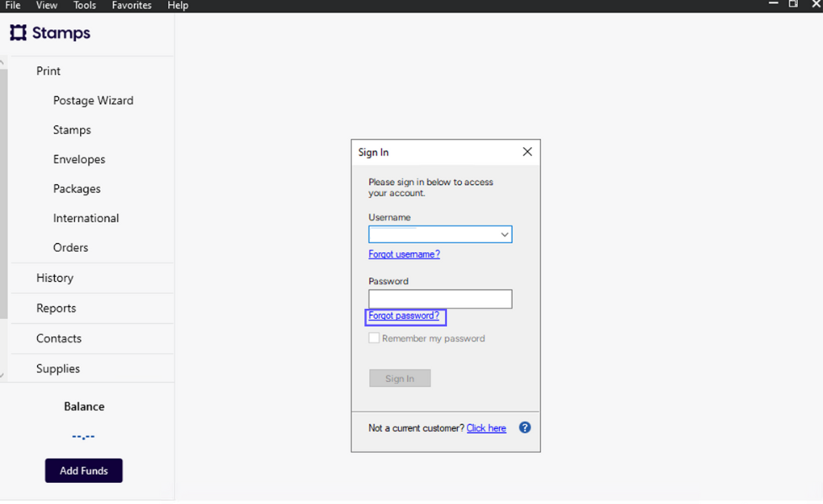Click the sidebar scroll down arrow
823x504 pixels.
pyautogui.click(x=3, y=375)
